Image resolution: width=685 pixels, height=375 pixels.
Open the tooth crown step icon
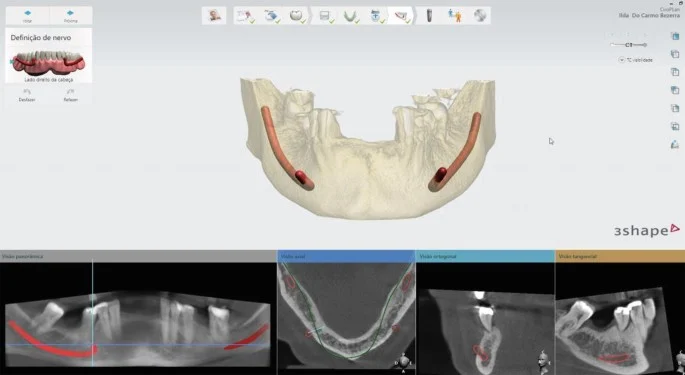(296, 16)
